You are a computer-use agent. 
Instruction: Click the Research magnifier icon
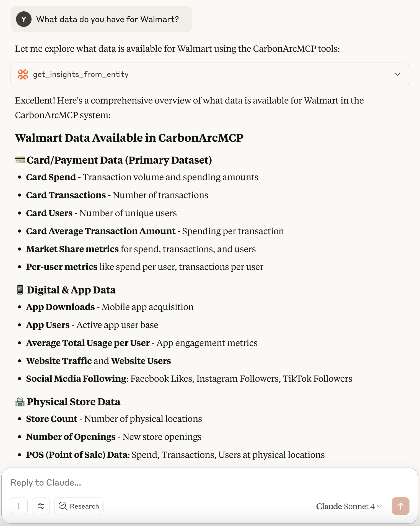tap(63, 506)
